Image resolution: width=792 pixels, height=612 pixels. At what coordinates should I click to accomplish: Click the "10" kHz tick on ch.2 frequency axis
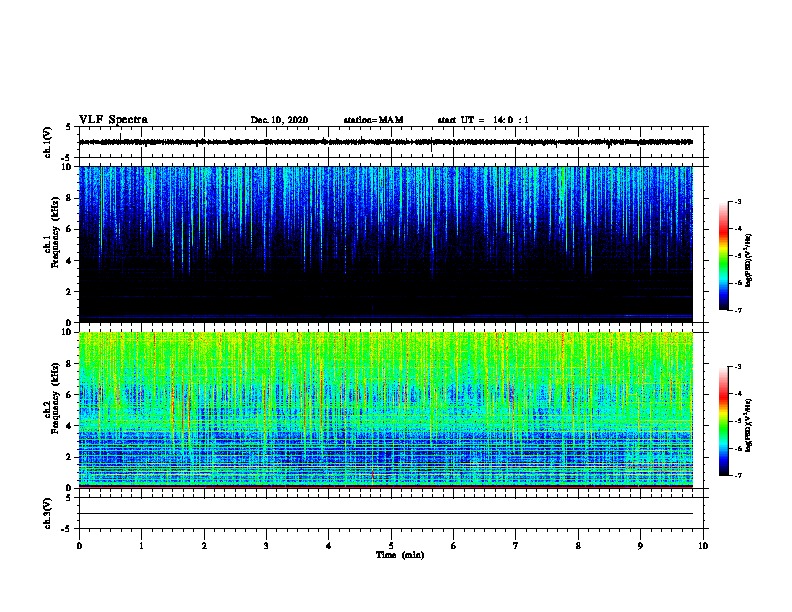67,332
